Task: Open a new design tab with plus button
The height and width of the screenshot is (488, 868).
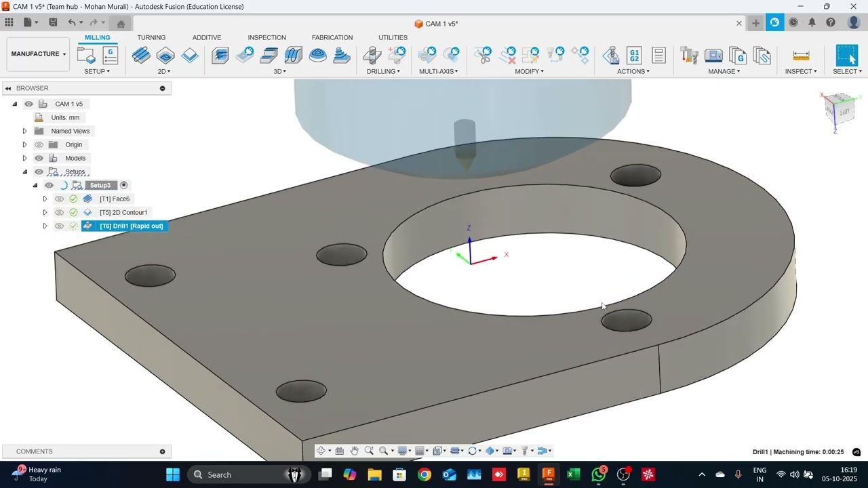Action: pyautogui.click(x=755, y=23)
